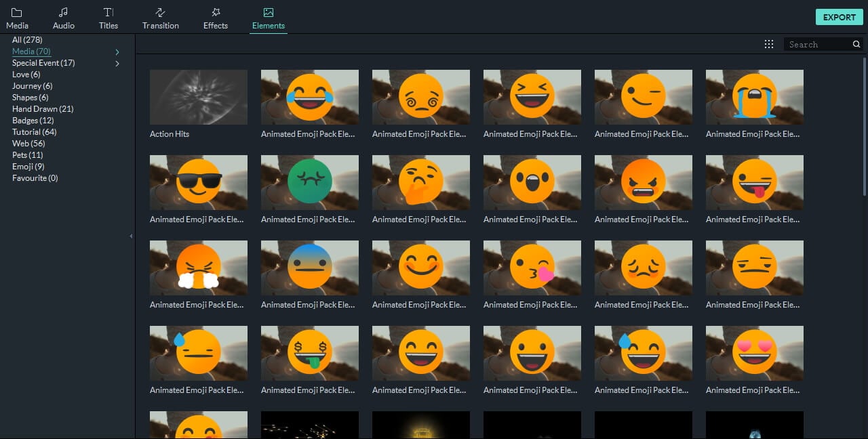Switch to the Transition tab
Viewport: 868px width, 439px height.
[161, 19]
